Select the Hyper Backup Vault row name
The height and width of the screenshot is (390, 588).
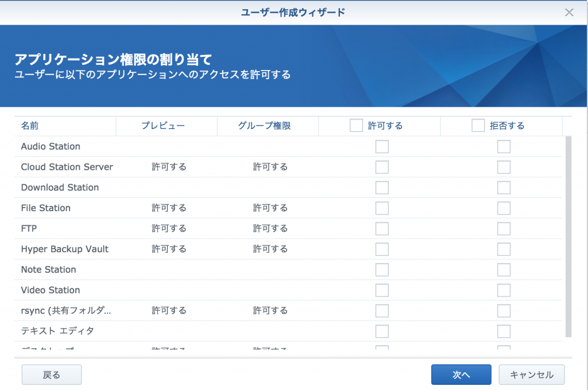(x=64, y=249)
